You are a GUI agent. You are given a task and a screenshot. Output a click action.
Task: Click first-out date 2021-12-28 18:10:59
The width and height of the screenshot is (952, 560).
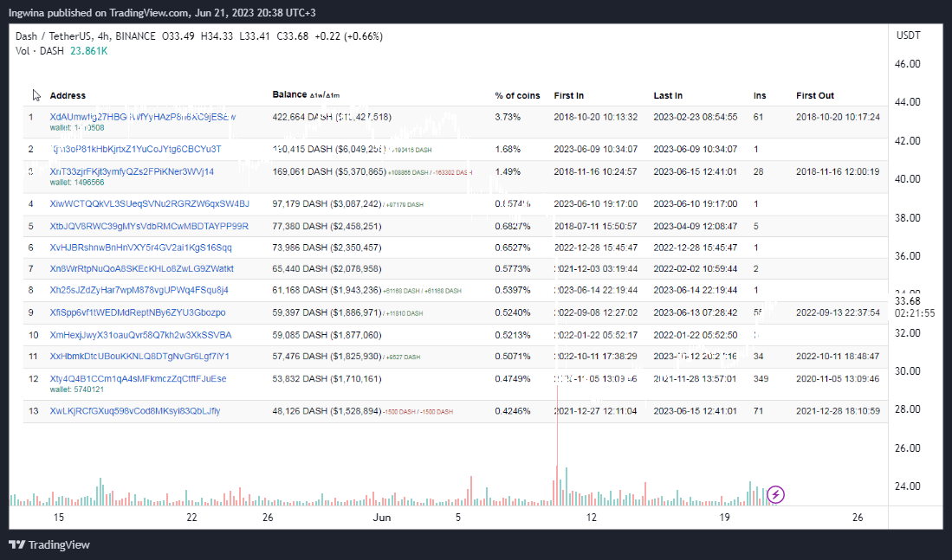(x=838, y=411)
